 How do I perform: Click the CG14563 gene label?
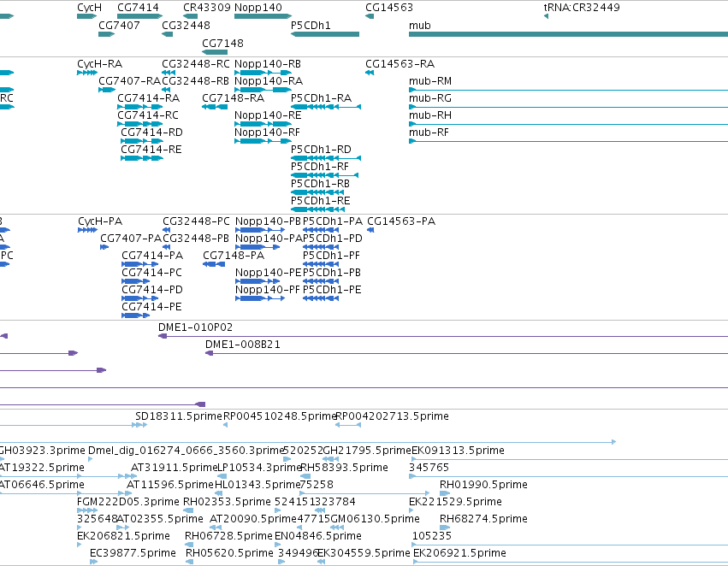click(389, 8)
